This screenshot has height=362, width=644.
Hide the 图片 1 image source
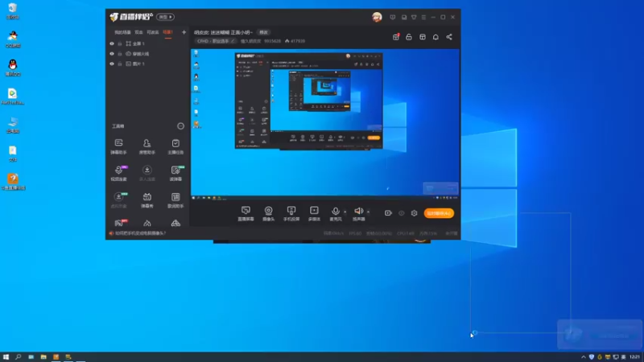112,64
